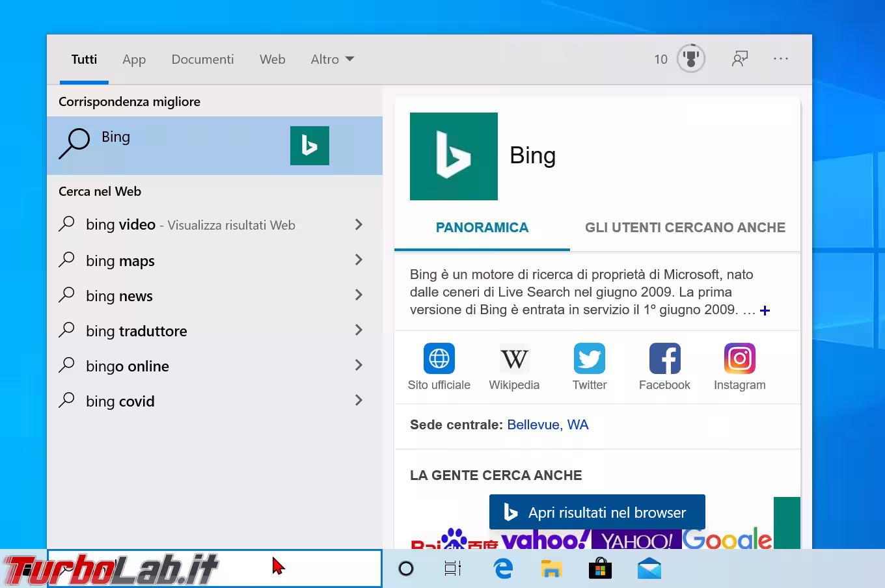Viewport: 885px width, 588px height.
Task: Switch to the Documenti tab
Action: pyautogui.click(x=202, y=59)
